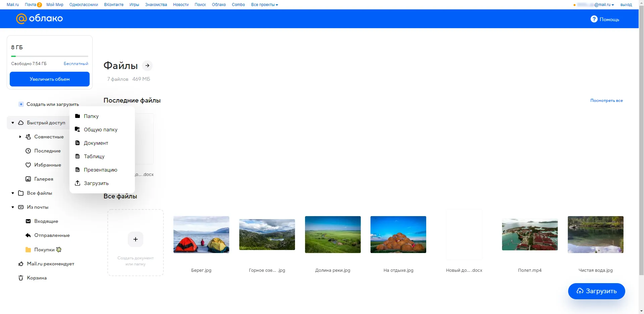Click the Отправленные reply arrow icon

28,235
